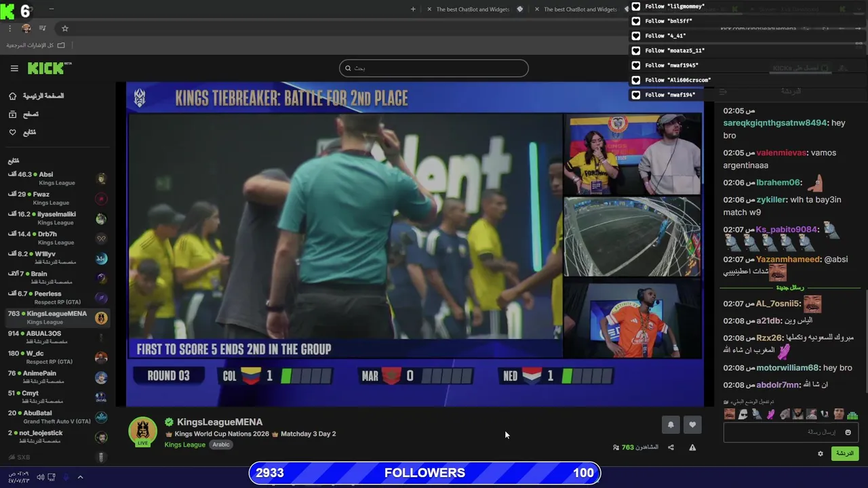Viewport: 868px width, 488px height.
Task: Share the stream using the share icon
Action: coord(671,447)
